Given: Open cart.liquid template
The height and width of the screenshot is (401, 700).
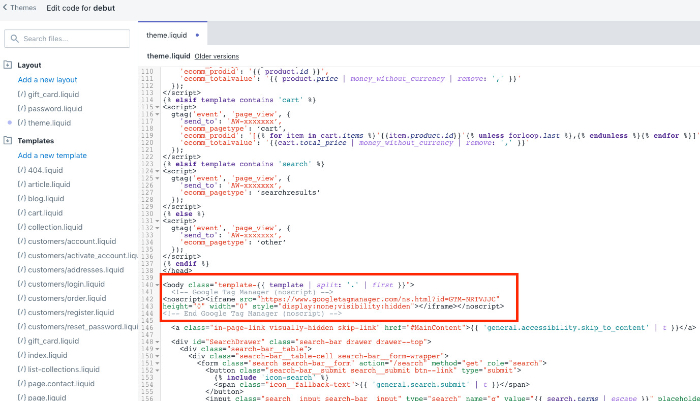Looking at the screenshot, I should tap(40, 213).
